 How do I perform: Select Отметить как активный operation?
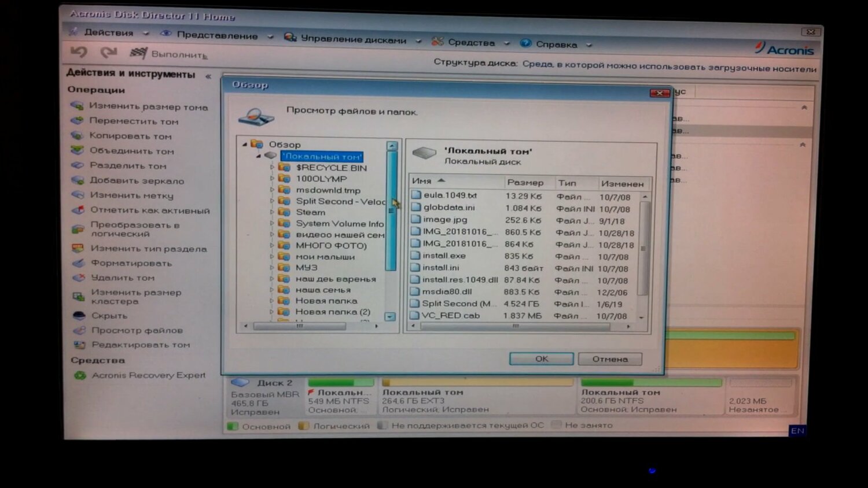pyautogui.click(x=141, y=210)
